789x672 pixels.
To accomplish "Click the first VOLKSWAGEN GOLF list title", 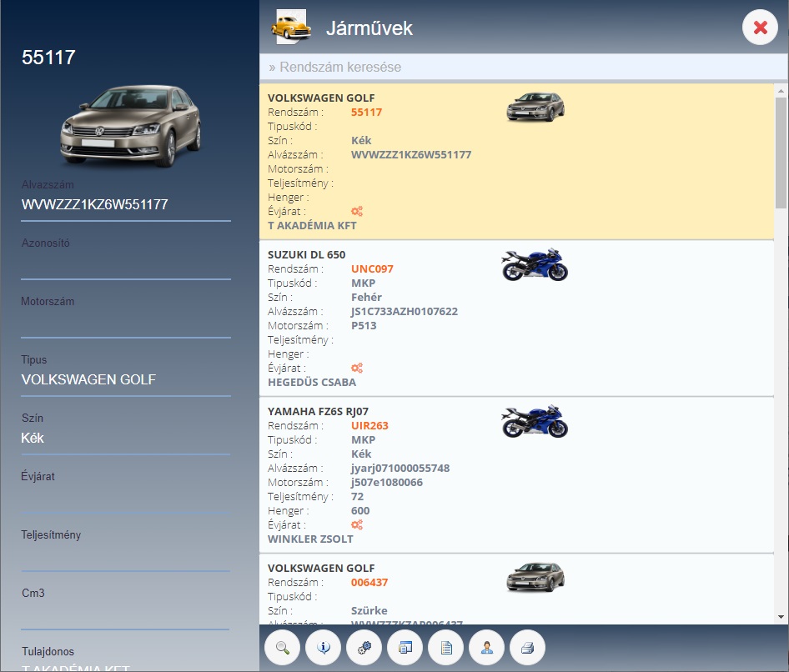I will (x=321, y=98).
